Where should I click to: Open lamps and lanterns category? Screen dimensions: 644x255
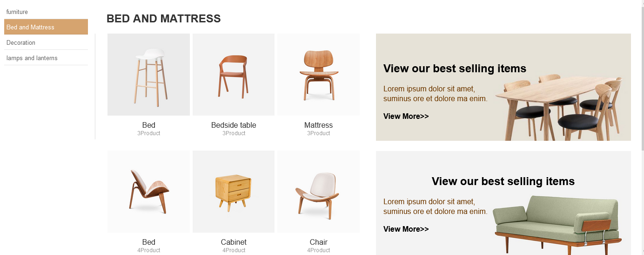[x=32, y=58]
